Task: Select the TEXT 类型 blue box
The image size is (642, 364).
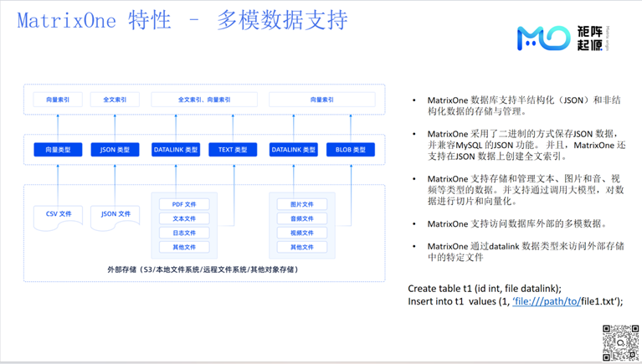Action: click(x=233, y=150)
